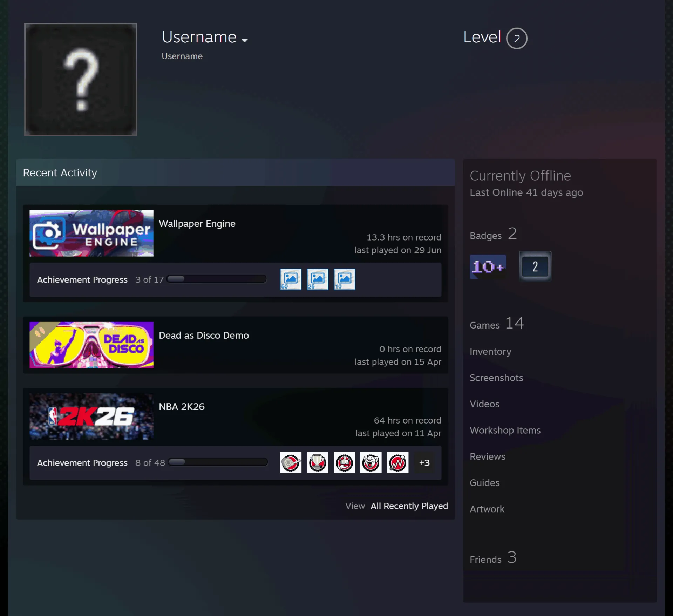
Task: Click the Dead as Disco Demo title
Action: (204, 335)
